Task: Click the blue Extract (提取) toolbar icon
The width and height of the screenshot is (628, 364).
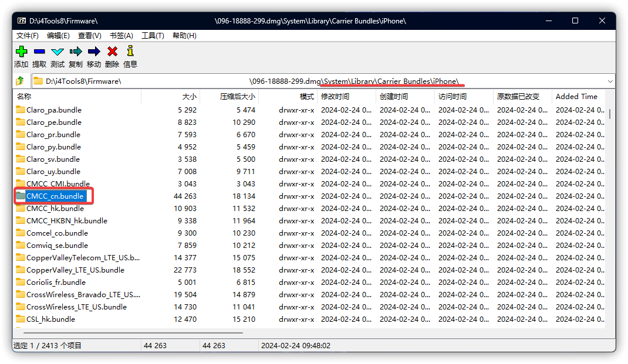Action: click(39, 51)
